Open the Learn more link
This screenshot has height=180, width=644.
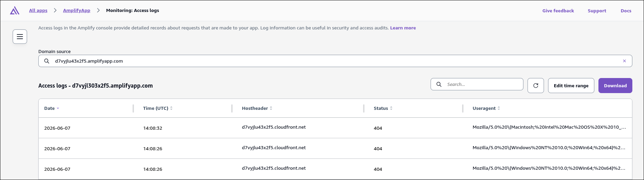[x=403, y=28]
